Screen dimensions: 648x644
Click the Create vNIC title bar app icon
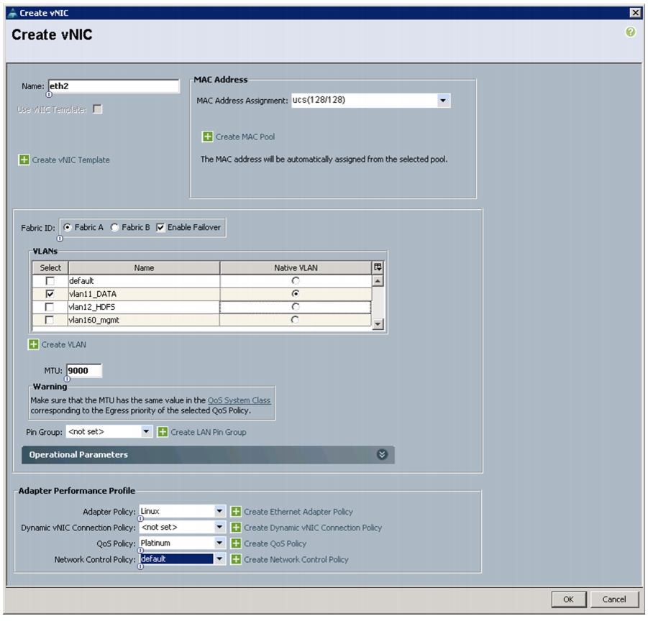click(13, 13)
